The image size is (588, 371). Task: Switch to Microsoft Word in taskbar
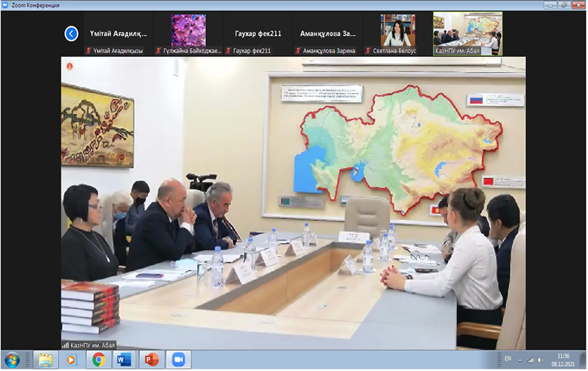point(124,360)
